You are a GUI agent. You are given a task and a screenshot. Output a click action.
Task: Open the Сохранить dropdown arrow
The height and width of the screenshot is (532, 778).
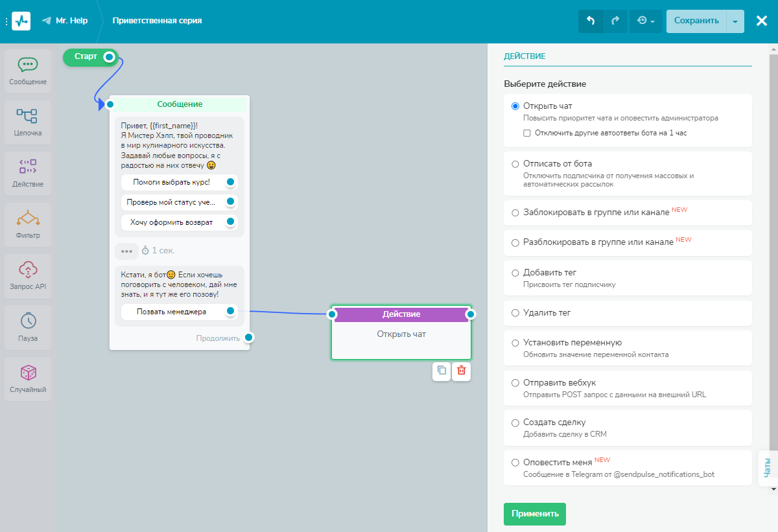735,21
